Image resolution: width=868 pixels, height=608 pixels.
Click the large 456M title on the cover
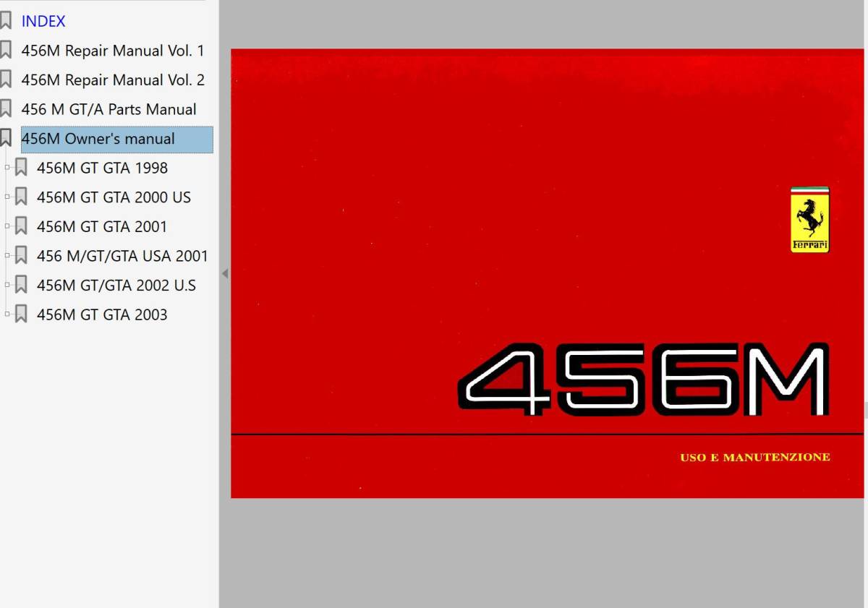pos(644,379)
